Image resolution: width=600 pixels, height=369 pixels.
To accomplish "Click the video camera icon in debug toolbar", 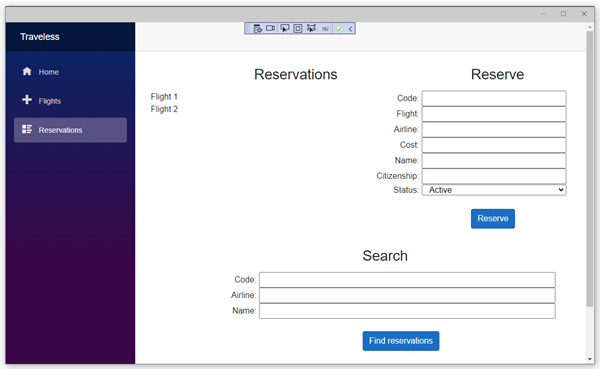I will (x=271, y=28).
